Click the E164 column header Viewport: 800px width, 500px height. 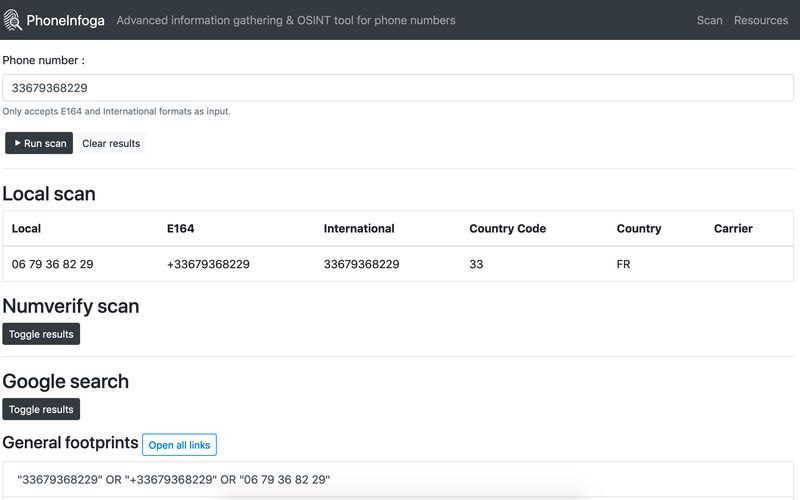tap(181, 229)
